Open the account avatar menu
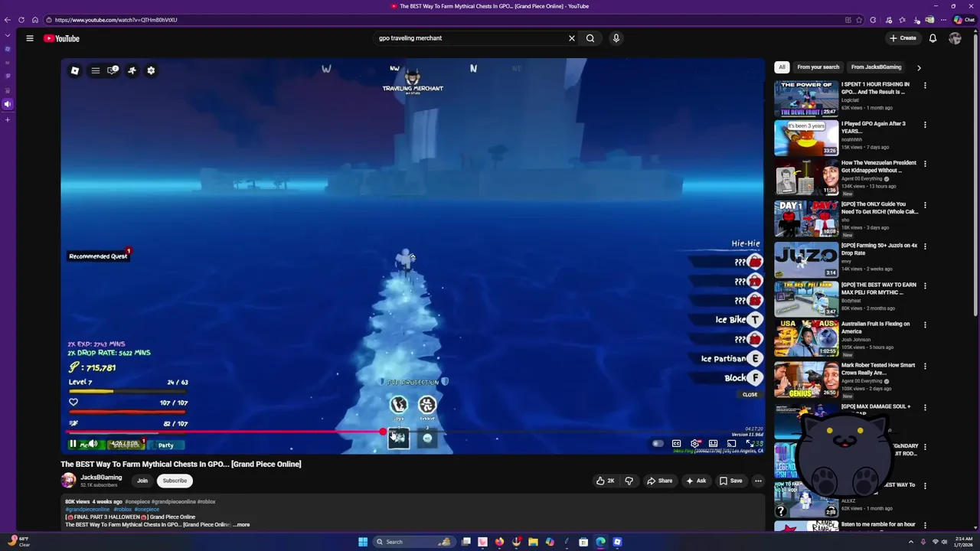This screenshot has width=980, height=551. [x=955, y=38]
